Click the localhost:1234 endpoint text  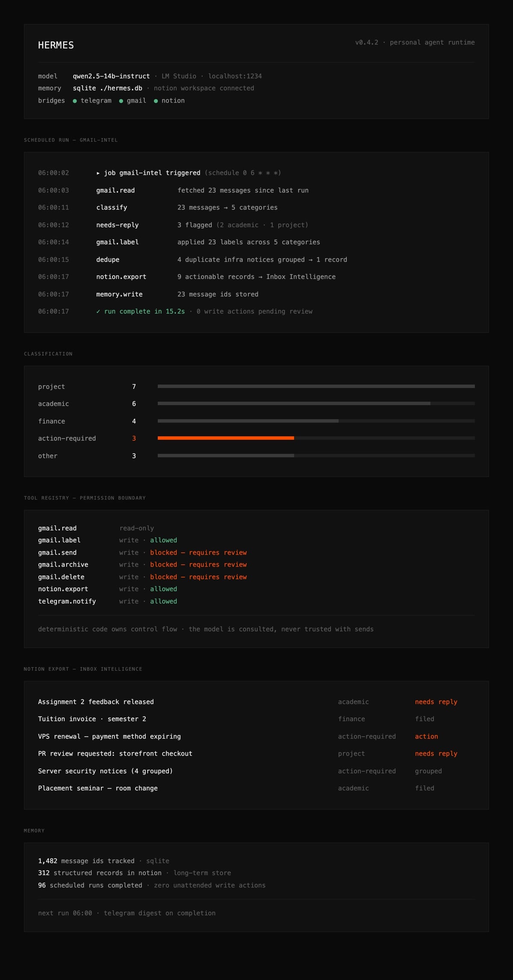(235, 76)
